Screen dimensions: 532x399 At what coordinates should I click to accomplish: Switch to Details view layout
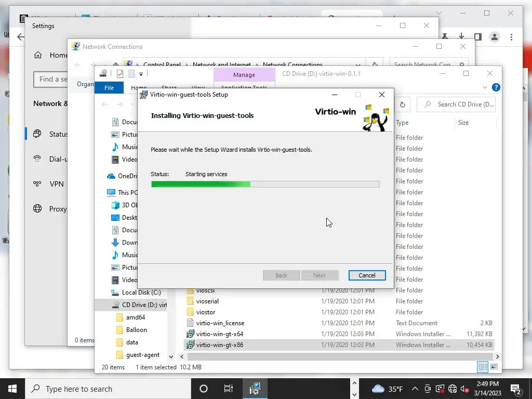click(x=483, y=367)
